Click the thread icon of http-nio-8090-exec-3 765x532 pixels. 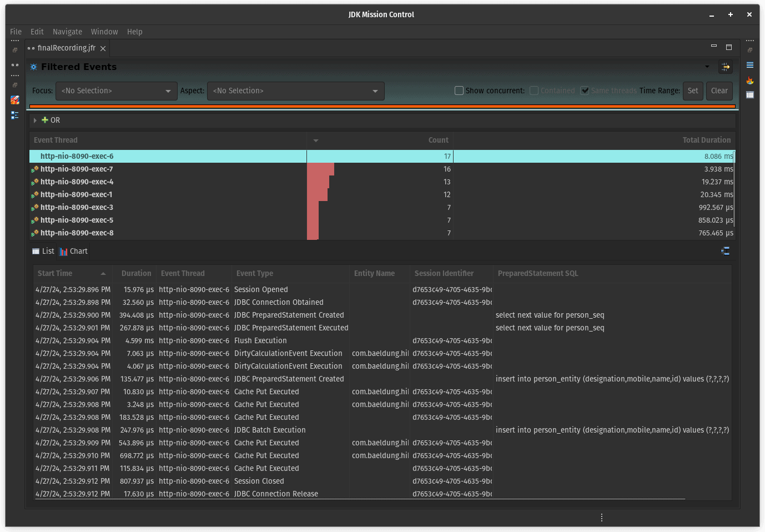point(35,207)
